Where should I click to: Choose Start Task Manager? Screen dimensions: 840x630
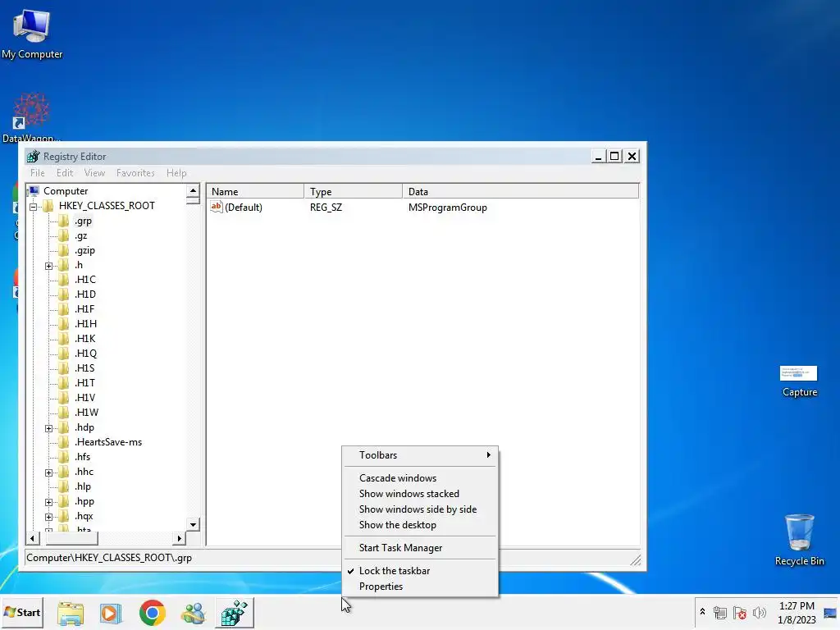tap(420, 547)
